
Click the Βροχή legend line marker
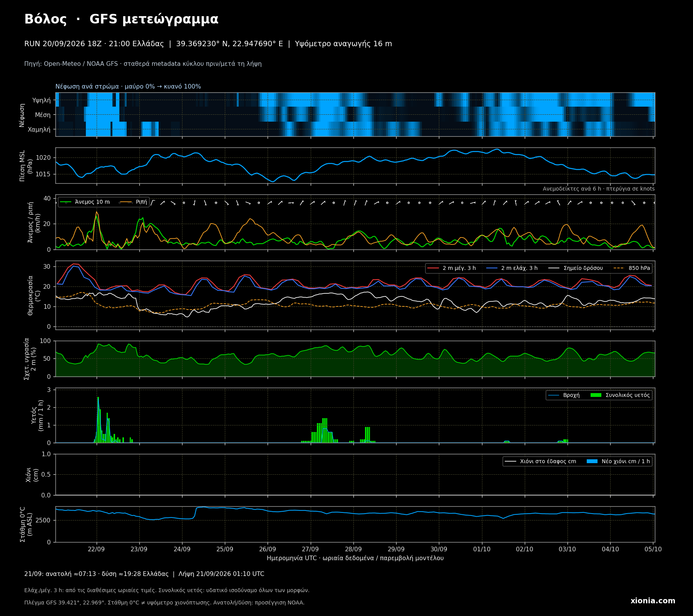click(554, 395)
